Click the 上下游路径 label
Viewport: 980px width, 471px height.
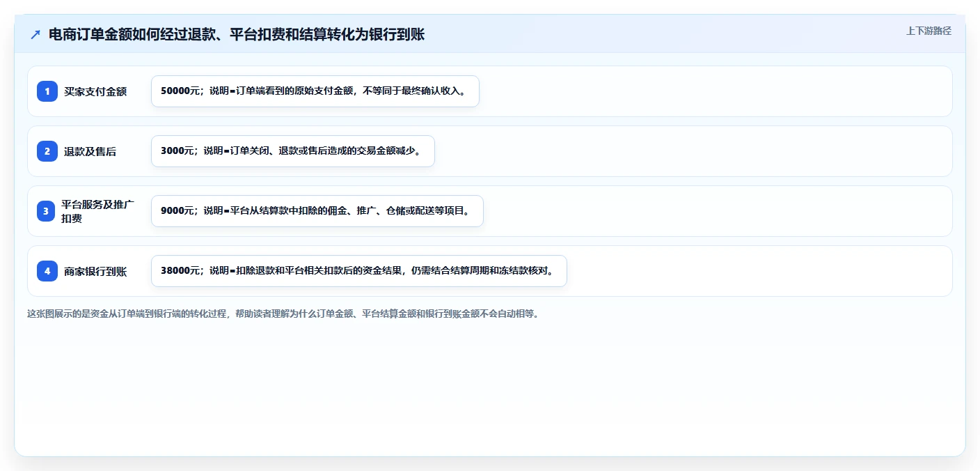tap(928, 31)
